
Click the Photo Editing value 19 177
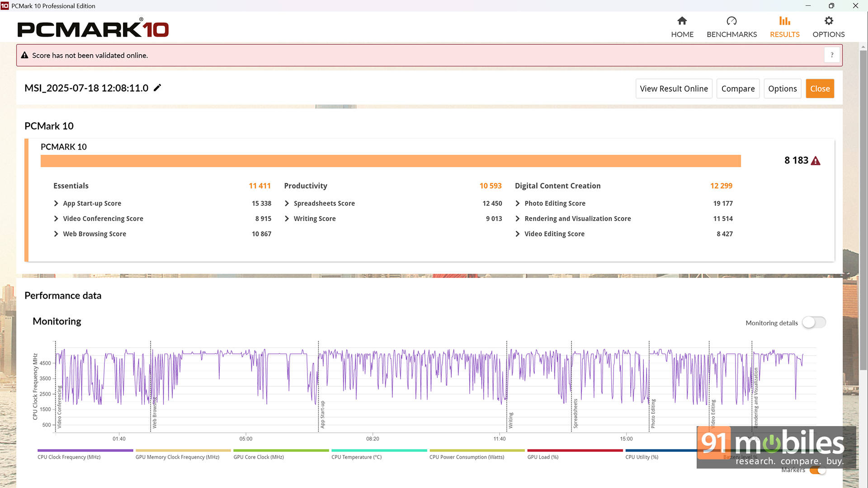click(x=723, y=203)
